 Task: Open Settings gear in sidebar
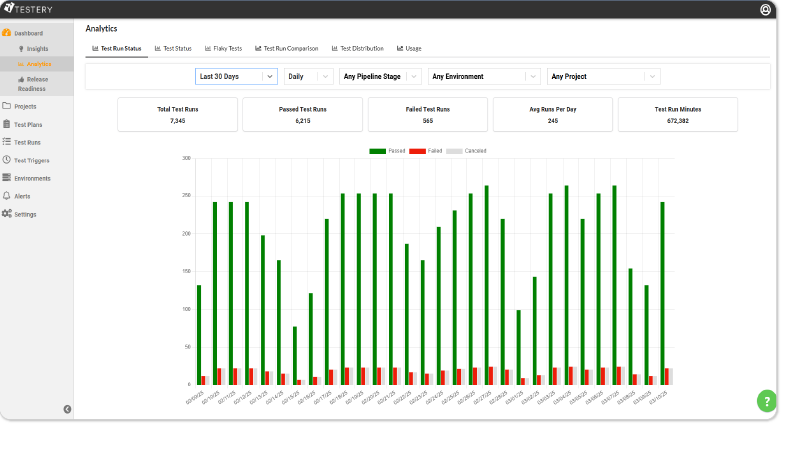[x=25, y=214]
